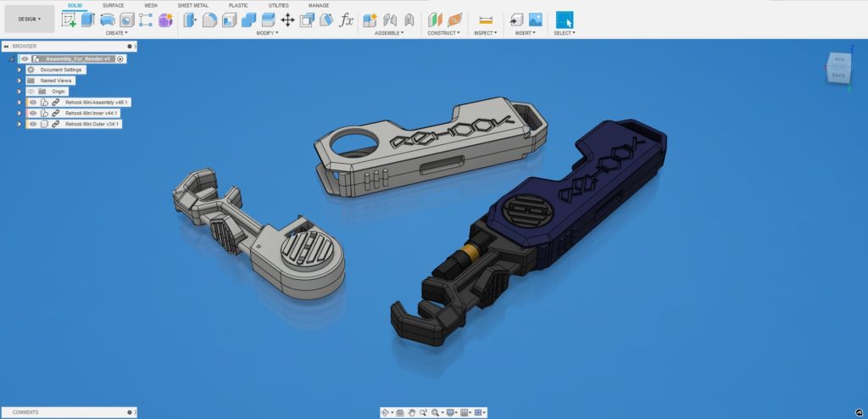Select the Pan hand tool
The height and width of the screenshot is (419, 868).
[x=412, y=412]
